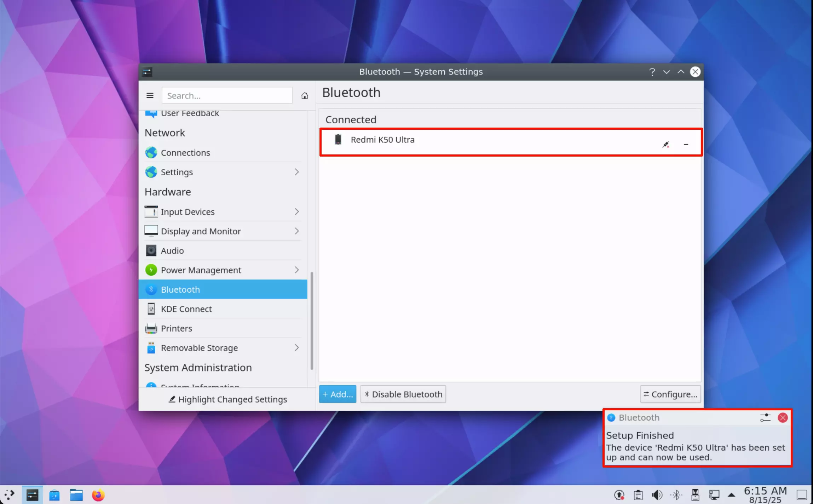Viewport: 813px width, 504px height.
Task: Open the volume tray icon
Action: [657, 495]
